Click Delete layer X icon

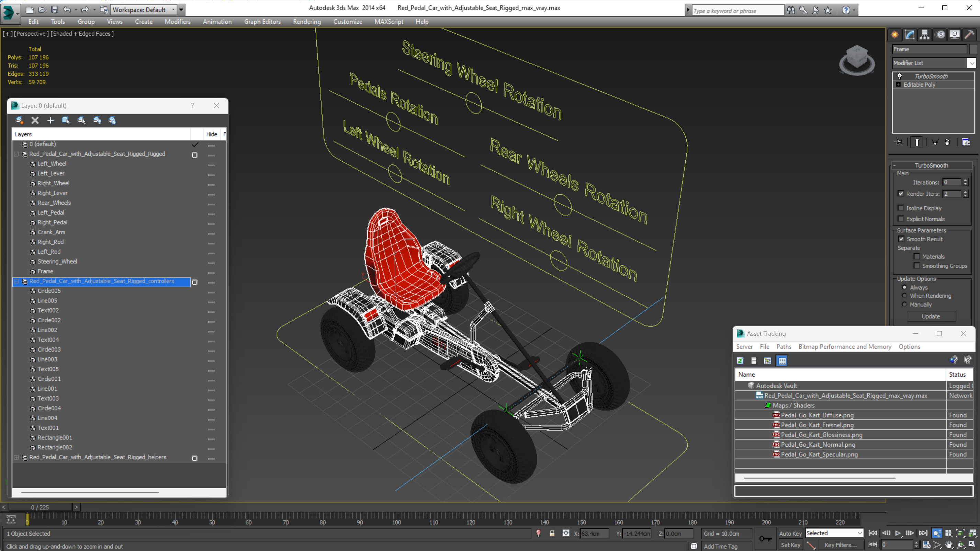[x=35, y=120]
